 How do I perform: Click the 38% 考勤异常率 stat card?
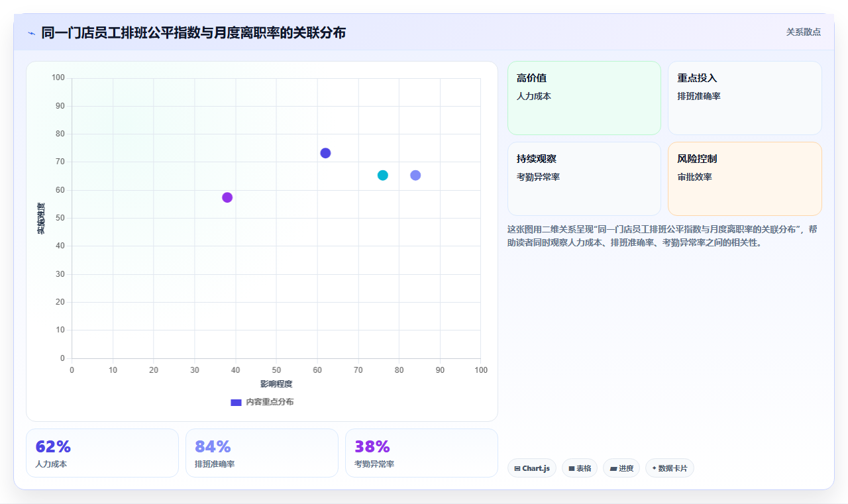tap(421, 453)
